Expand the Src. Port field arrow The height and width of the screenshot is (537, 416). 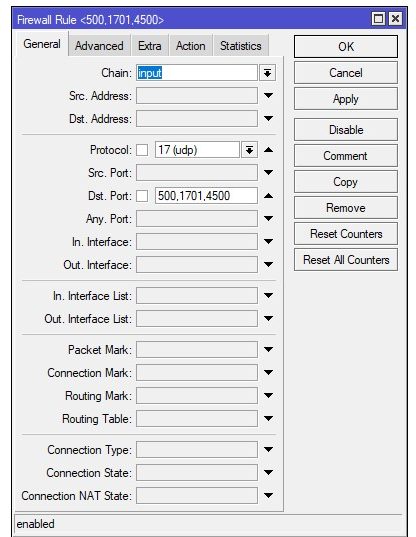point(268,173)
